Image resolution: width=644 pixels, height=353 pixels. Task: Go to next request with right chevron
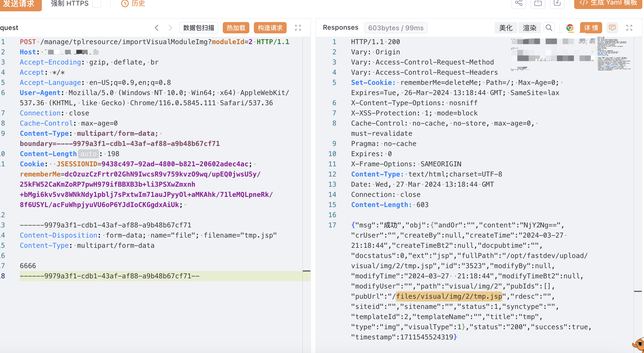pos(170,28)
